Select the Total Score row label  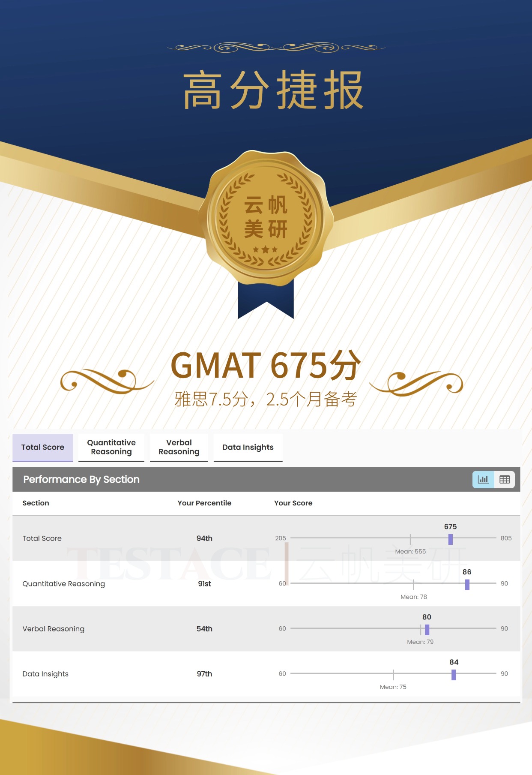click(x=42, y=538)
